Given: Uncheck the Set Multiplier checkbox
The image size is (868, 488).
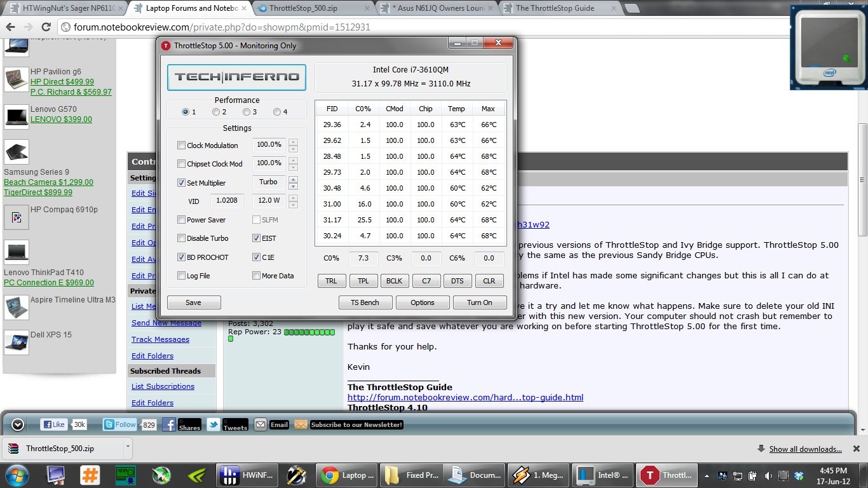Looking at the screenshot, I should click(x=182, y=183).
